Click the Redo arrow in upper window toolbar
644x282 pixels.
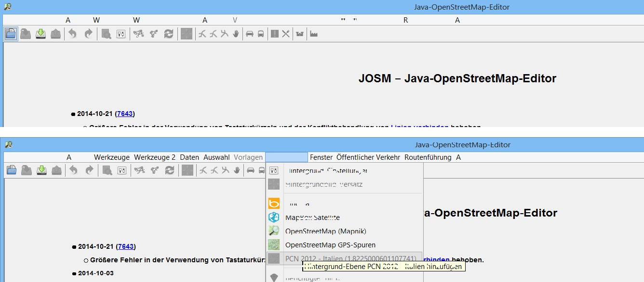tap(88, 34)
